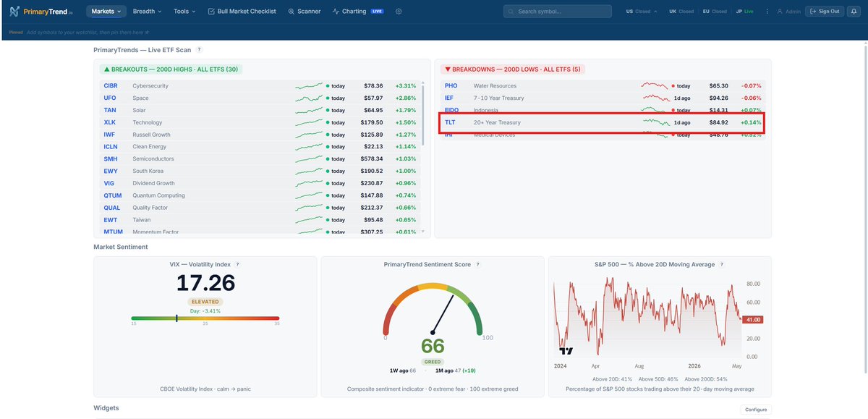Click the Admin user profile
Screen dimensions: 868x419
pos(788,12)
